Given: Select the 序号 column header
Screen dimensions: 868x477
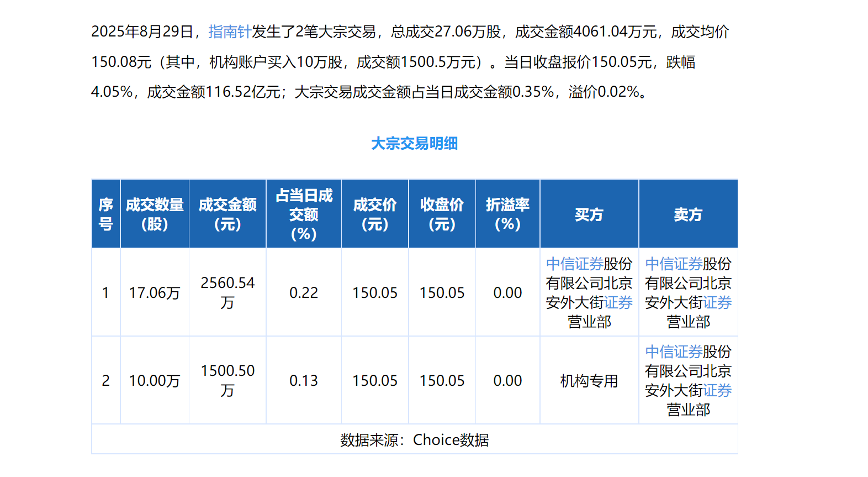Looking at the screenshot, I should (106, 214).
